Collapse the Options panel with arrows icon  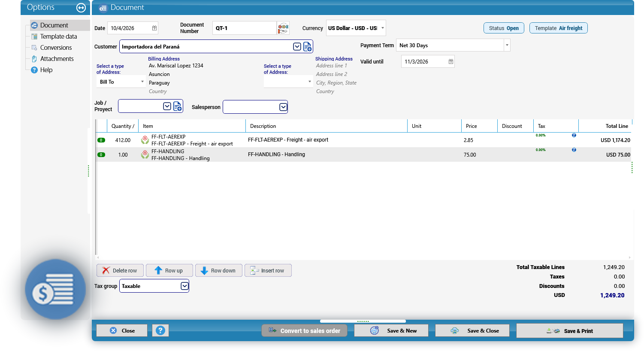(81, 7)
